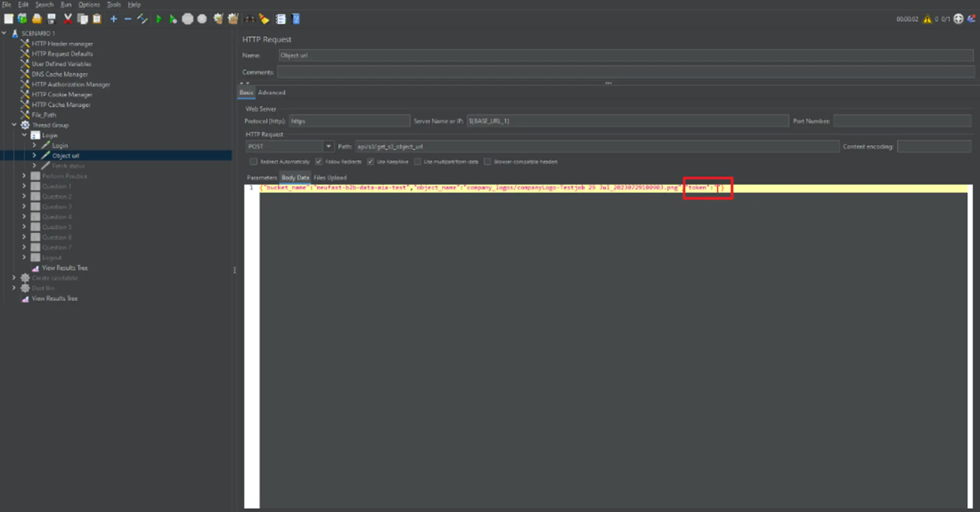The width and height of the screenshot is (980, 512).
Task: Uncheck the Use KeepAlive option
Action: tap(370, 161)
